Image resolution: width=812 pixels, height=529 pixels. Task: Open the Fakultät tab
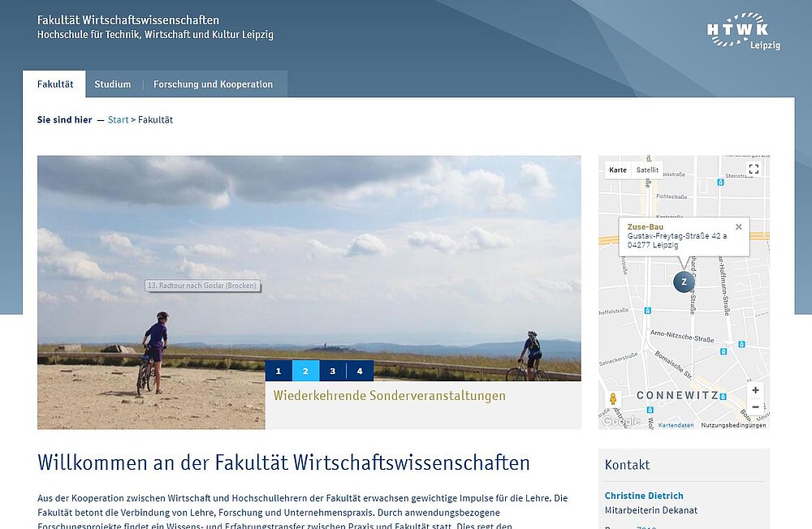(x=54, y=84)
